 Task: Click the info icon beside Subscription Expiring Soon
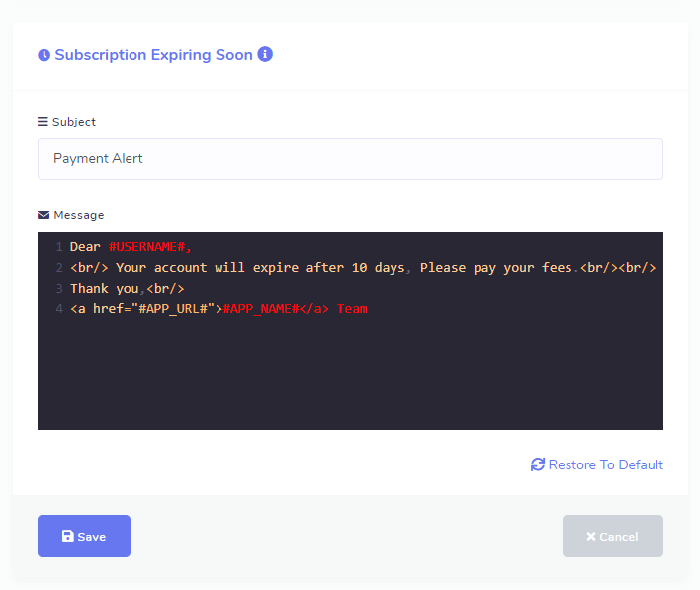click(x=265, y=55)
